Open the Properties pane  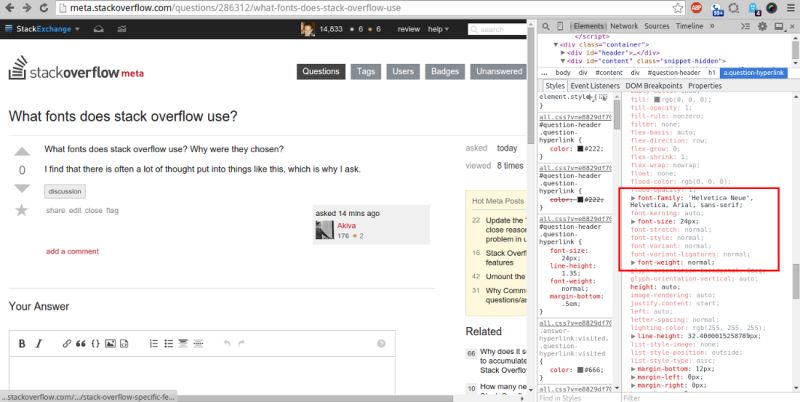(705, 86)
